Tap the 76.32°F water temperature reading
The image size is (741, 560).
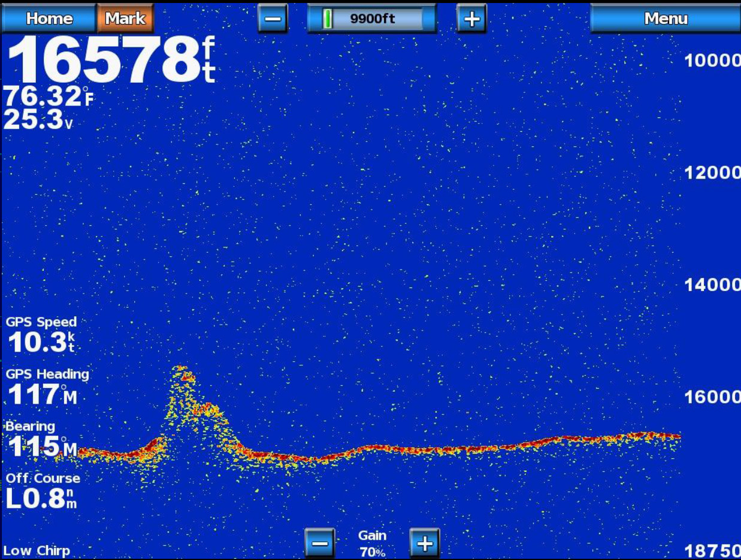tap(49, 97)
